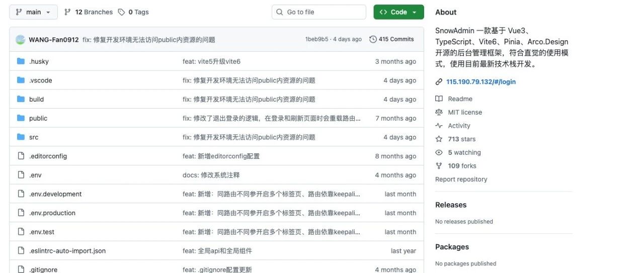Click 'last year' in the .eslintrc-auto-import.json row

[x=404, y=251]
